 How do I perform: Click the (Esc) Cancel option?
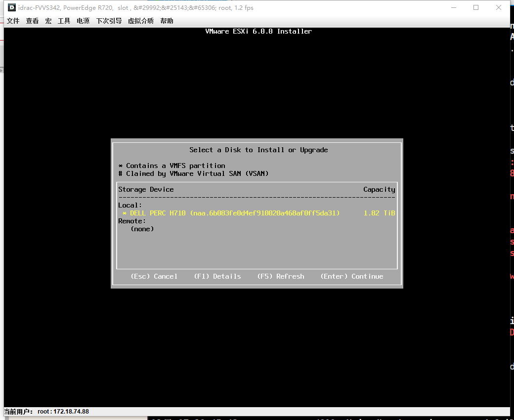pos(154,277)
